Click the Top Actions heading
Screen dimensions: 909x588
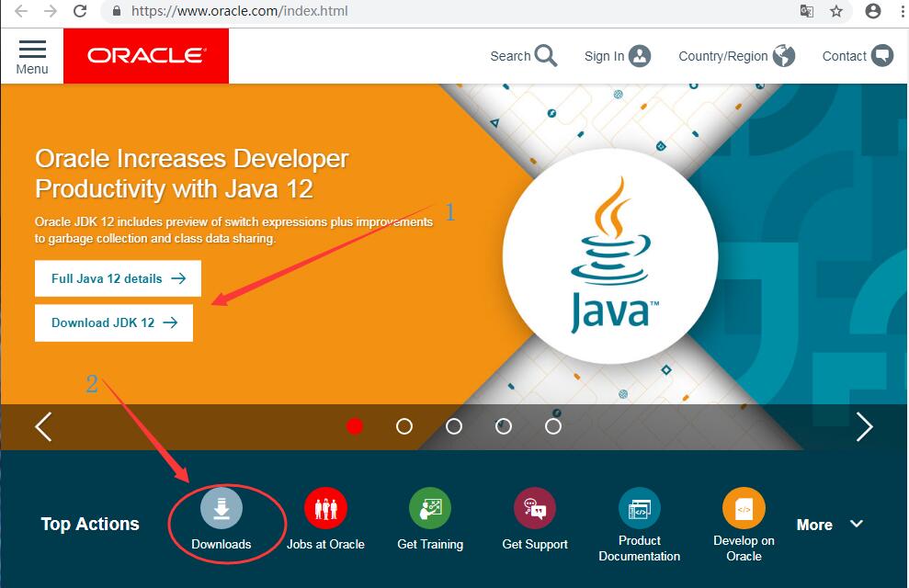pyautogui.click(x=90, y=524)
